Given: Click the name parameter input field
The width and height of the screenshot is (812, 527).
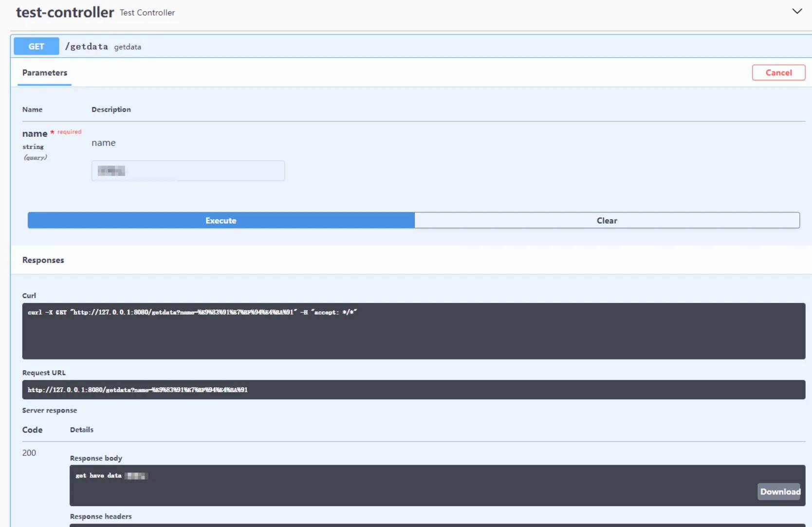Looking at the screenshot, I should pos(188,171).
